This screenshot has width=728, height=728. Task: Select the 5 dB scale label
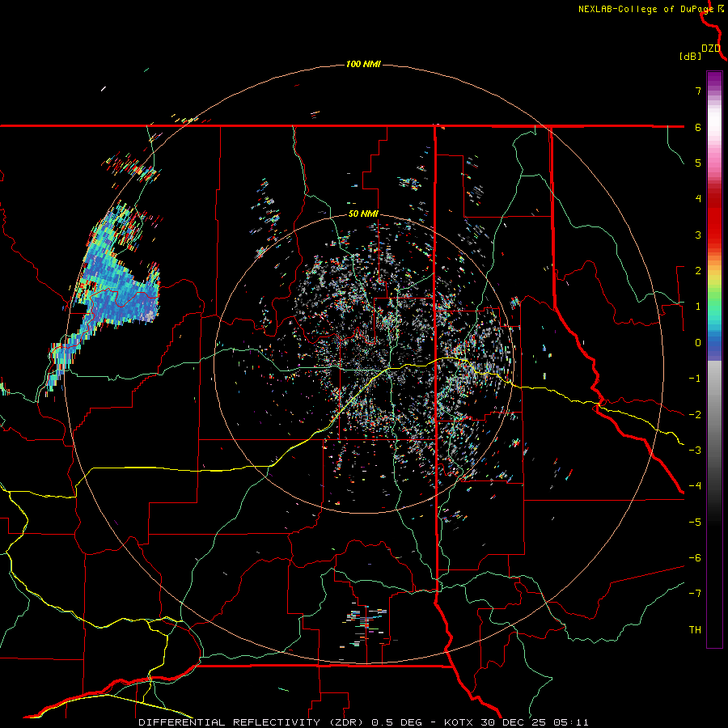698,163
